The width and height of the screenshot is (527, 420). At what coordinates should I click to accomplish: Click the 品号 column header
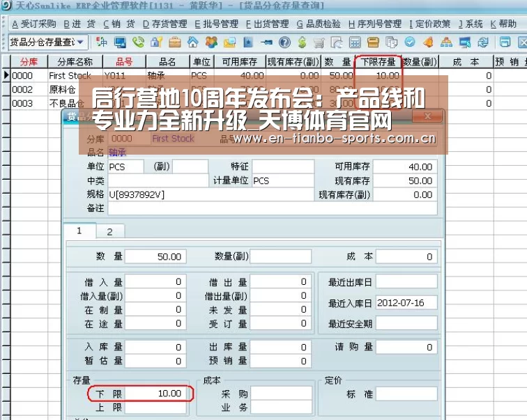124,62
